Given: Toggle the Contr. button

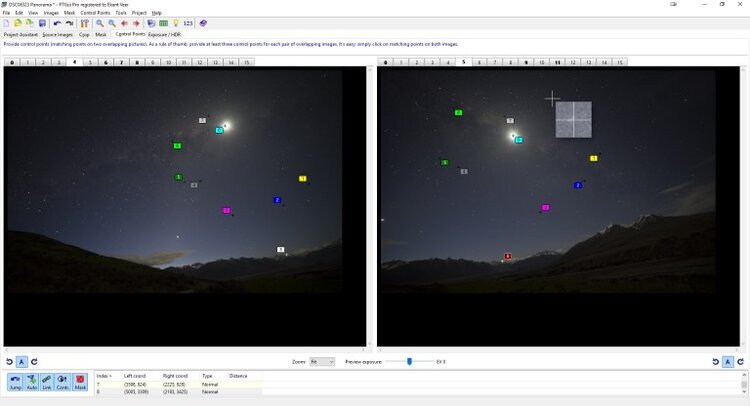Looking at the screenshot, I should [x=63, y=382].
